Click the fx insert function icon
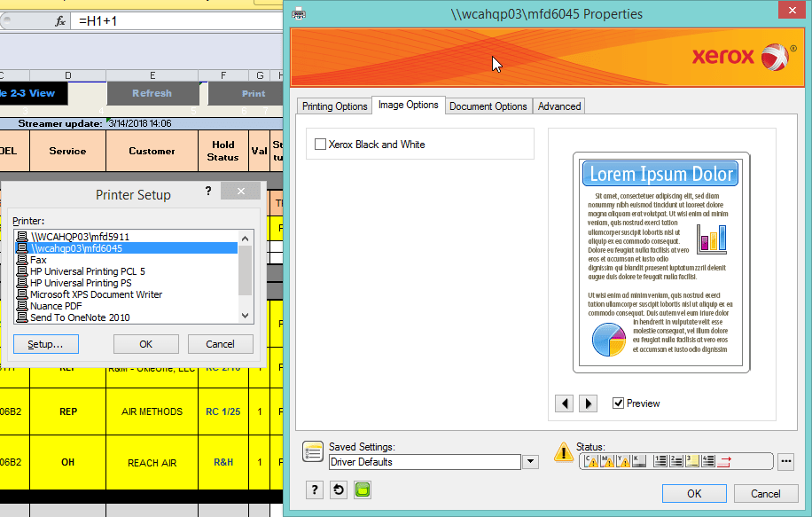This screenshot has width=812, height=517. (60, 21)
